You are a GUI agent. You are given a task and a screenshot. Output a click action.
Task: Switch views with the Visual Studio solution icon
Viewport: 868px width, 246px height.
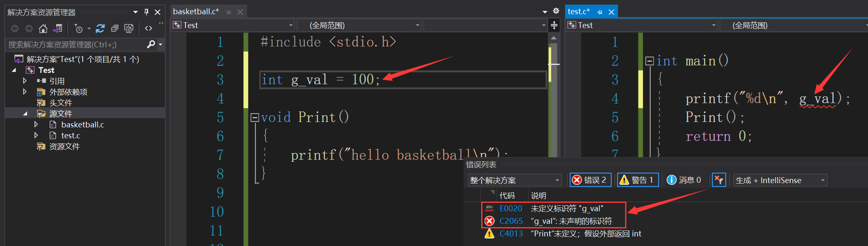57,28
